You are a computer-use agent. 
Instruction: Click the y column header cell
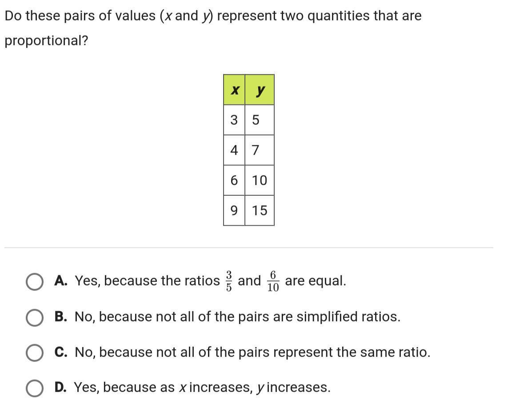[259, 90]
